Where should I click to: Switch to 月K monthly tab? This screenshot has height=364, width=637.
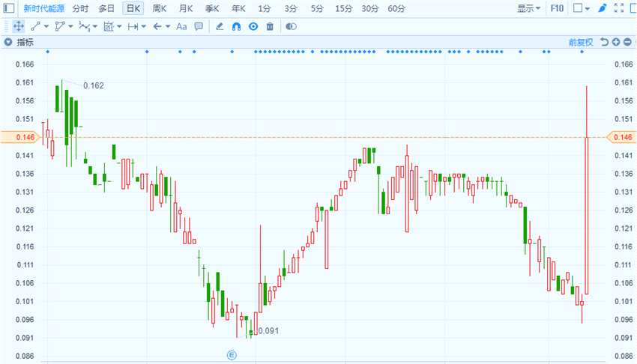pyautogui.click(x=186, y=8)
